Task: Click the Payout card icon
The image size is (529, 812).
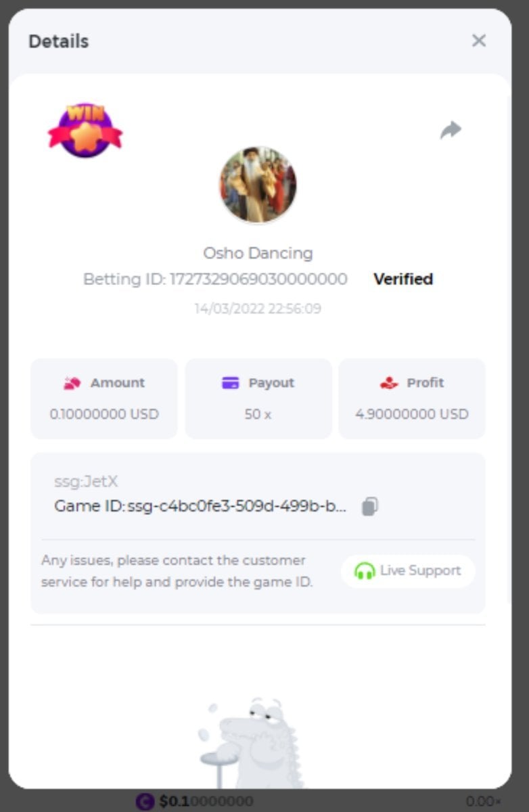Action: click(231, 383)
